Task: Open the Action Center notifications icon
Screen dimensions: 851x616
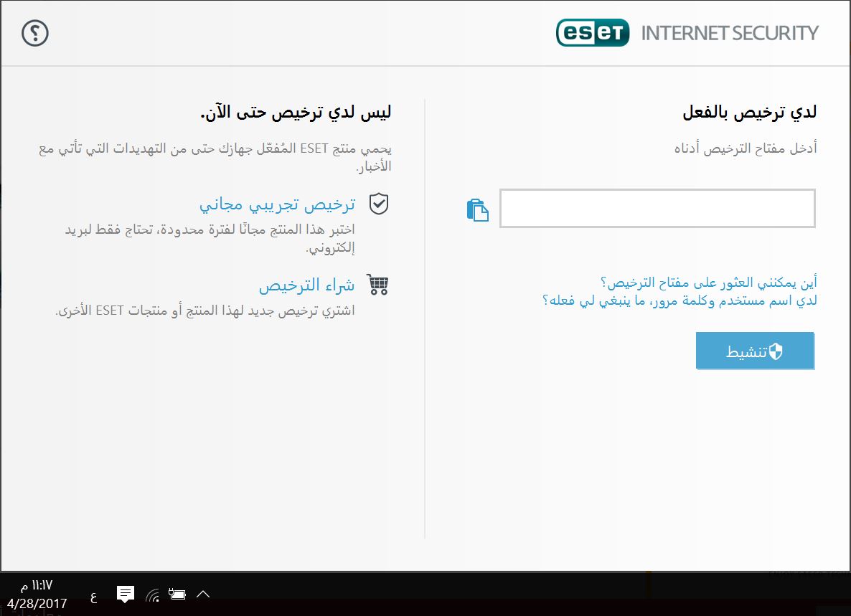Action: point(126,594)
